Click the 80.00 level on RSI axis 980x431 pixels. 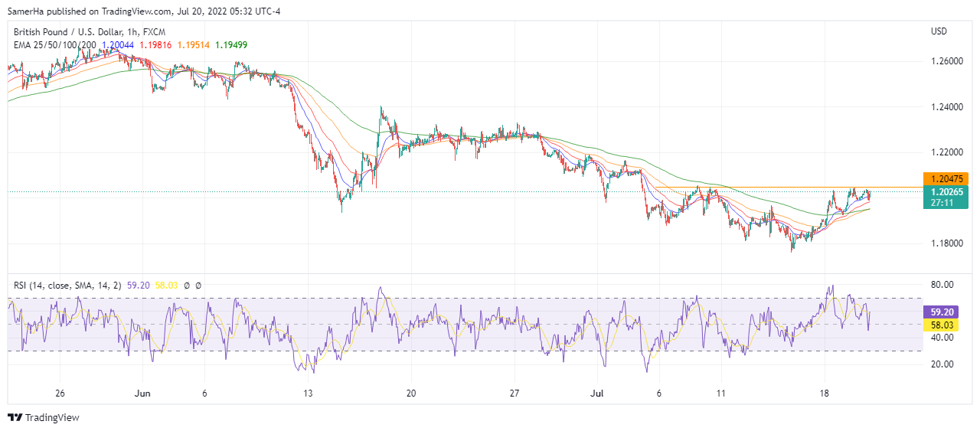click(943, 285)
